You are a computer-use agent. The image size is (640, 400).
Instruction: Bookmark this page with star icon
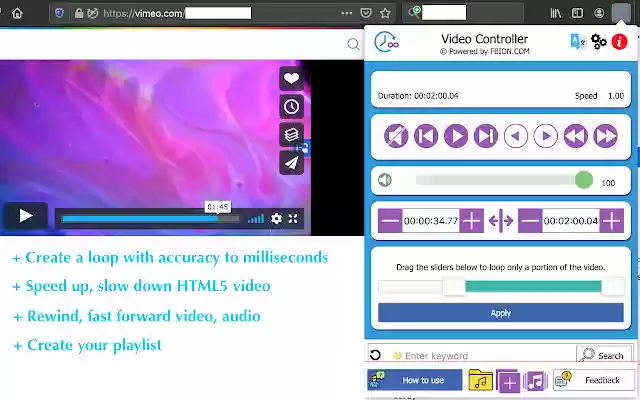coord(385,13)
